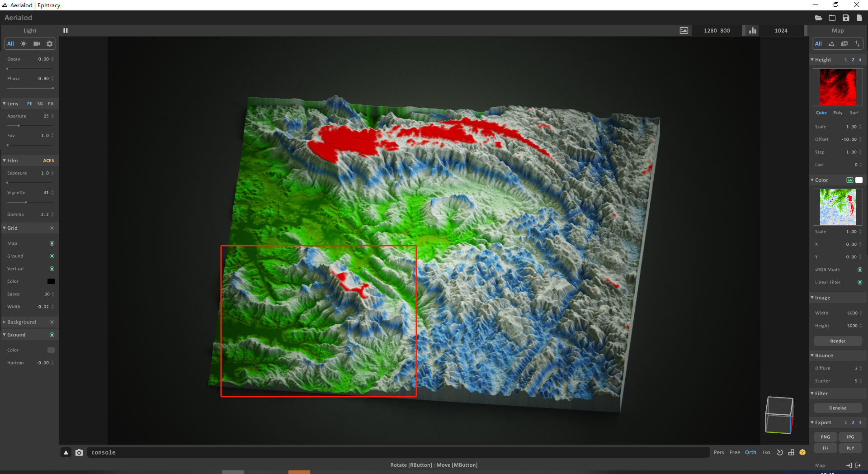
Task: Select the Pers camera view mode
Action: 719,452
